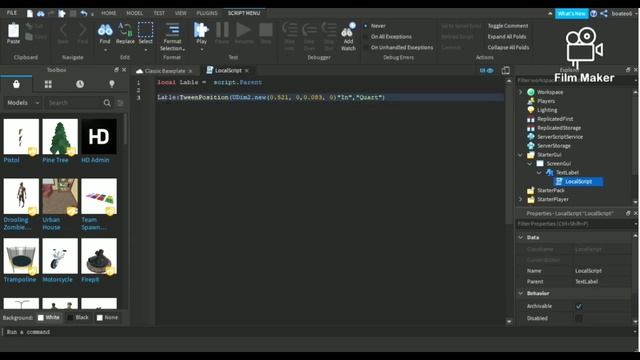Click the Toolbox filter icon beside search

point(120,103)
